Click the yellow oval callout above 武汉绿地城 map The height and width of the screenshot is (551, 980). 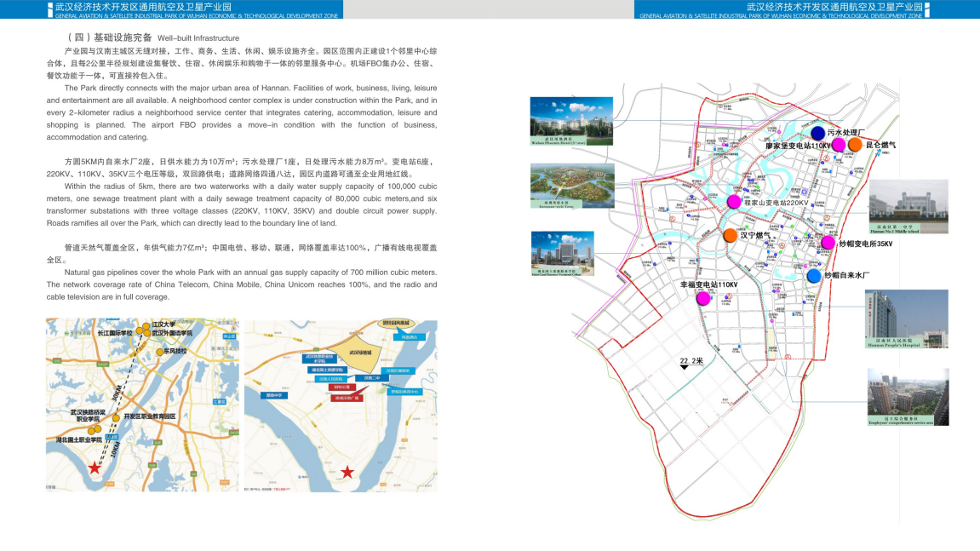396,324
